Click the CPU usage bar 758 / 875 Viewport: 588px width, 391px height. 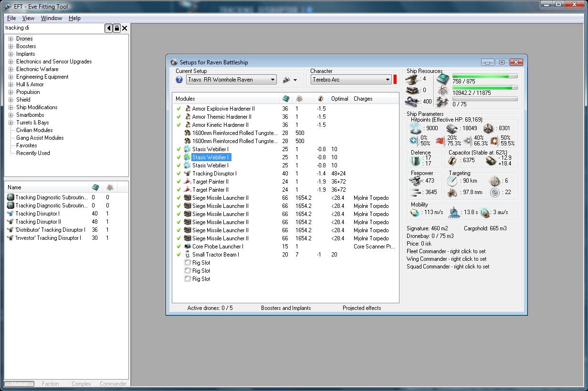pos(485,76)
